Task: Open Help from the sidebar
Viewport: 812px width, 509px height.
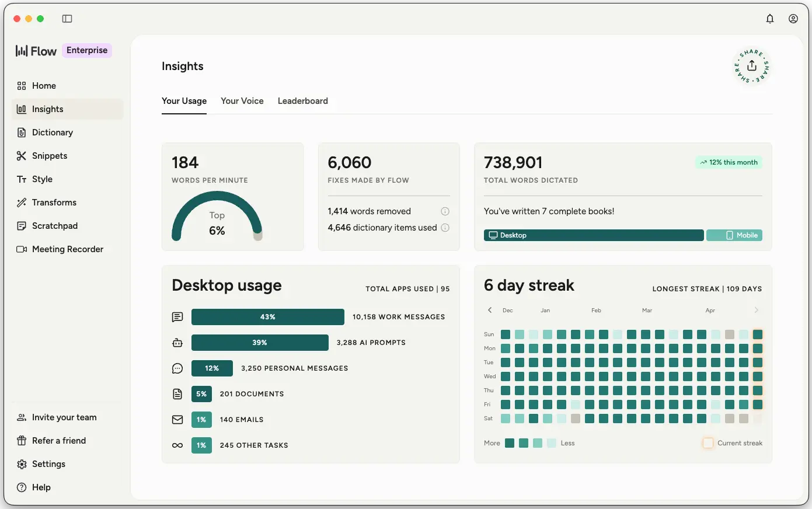Action: (68, 487)
